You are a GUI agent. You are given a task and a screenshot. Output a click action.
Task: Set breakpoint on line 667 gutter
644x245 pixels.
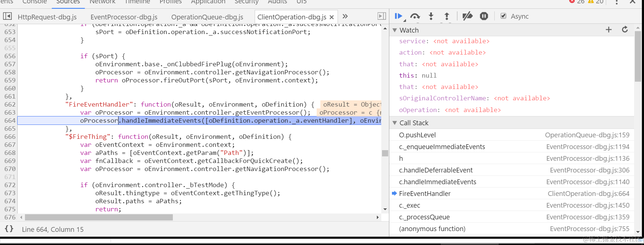(x=10, y=145)
